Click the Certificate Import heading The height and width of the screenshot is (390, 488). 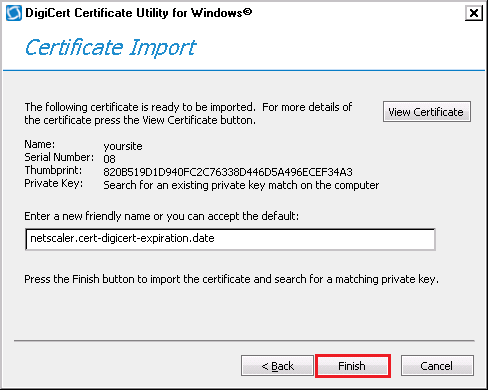click(110, 48)
